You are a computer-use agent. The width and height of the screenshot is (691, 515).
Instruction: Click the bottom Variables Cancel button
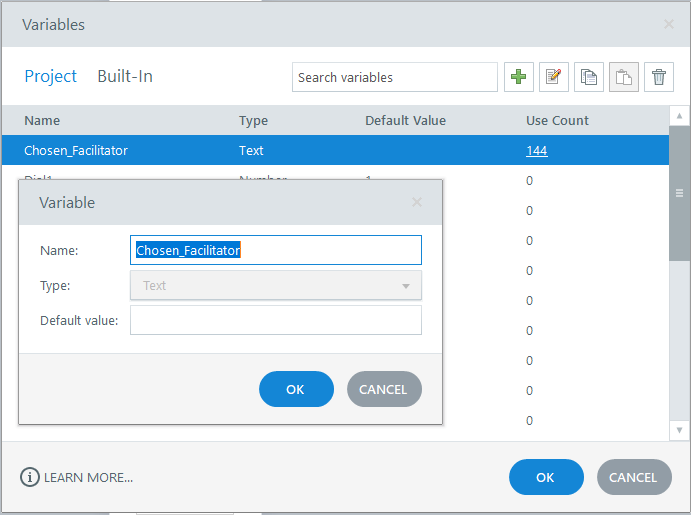633,477
